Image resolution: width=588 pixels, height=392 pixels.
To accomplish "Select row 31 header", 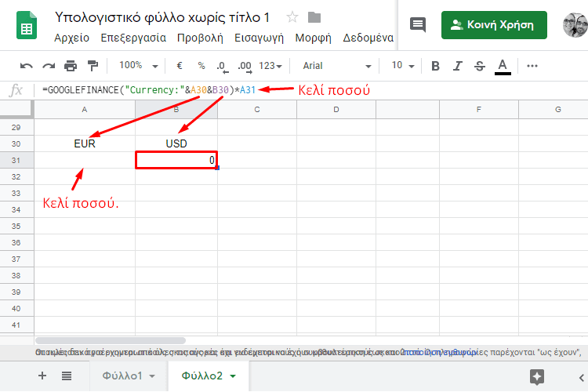I will (16, 160).
